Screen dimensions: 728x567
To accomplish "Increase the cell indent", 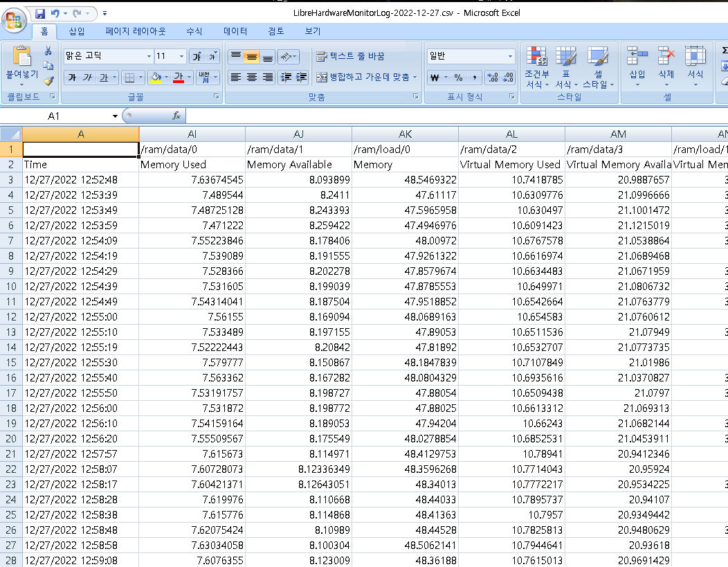I will (x=301, y=77).
